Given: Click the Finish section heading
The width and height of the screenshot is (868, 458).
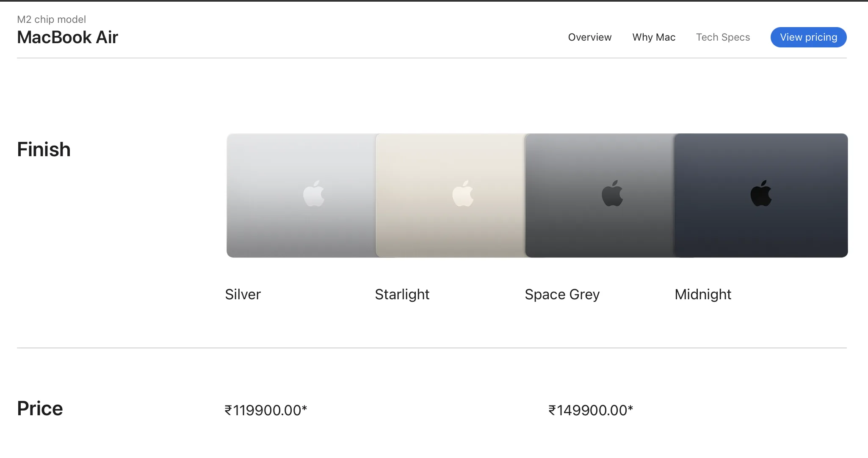Looking at the screenshot, I should pyautogui.click(x=44, y=149).
